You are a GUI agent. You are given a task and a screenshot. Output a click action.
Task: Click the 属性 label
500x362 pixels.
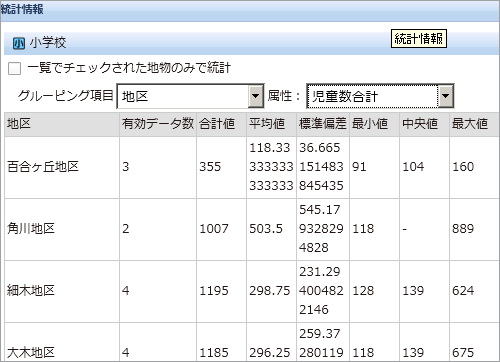[284, 96]
